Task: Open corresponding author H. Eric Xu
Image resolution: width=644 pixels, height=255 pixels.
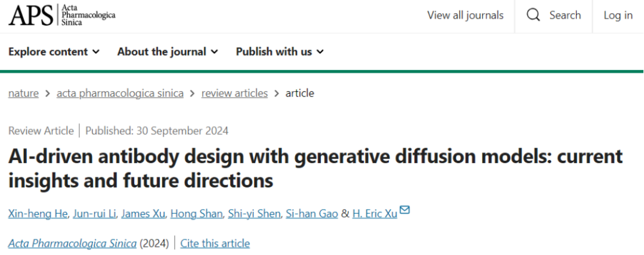Action: coord(374,214)
